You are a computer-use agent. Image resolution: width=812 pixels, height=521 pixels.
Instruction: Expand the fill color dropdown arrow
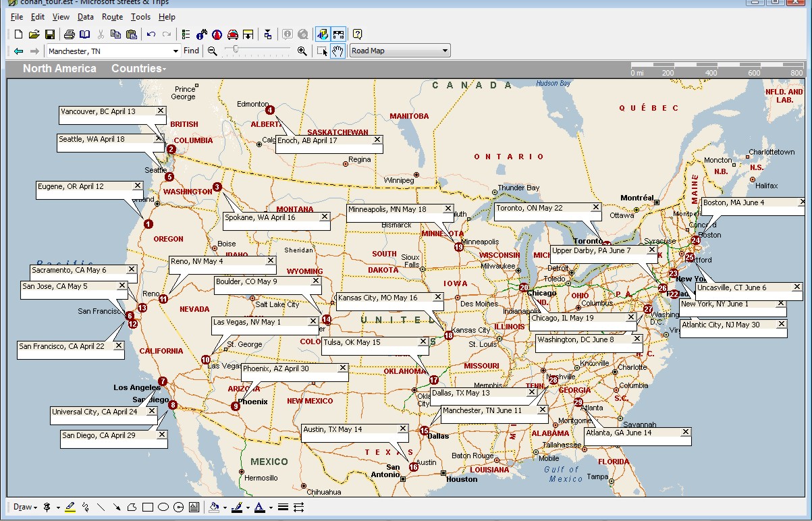click(x=225, y=508)
